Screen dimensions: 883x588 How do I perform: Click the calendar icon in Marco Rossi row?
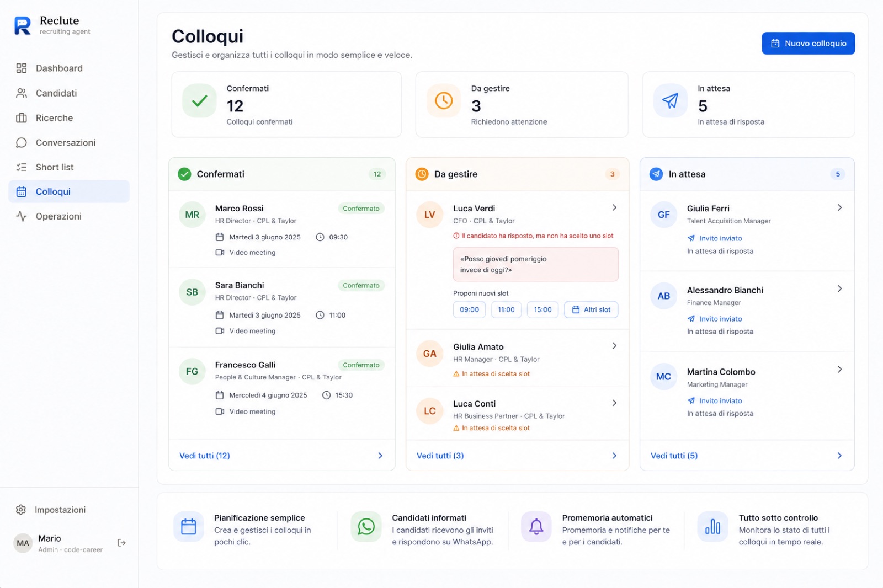tap(219, 237)
